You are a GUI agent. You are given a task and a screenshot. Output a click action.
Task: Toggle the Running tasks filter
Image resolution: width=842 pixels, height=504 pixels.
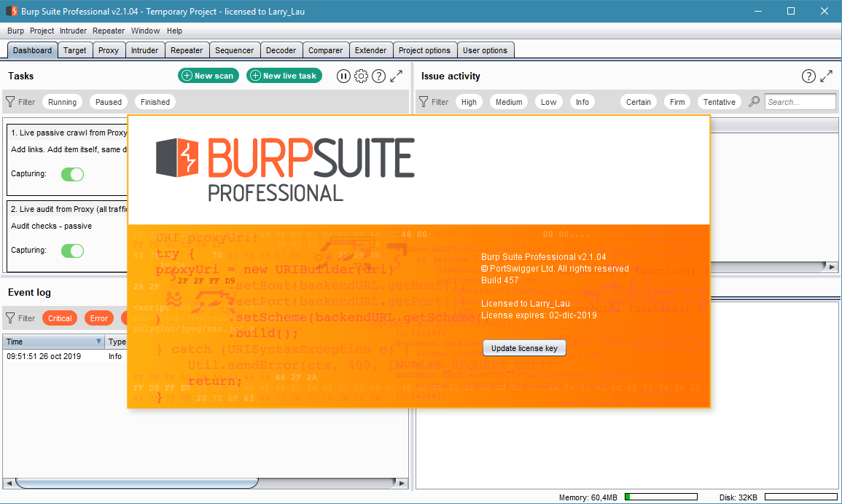[62, 102]
